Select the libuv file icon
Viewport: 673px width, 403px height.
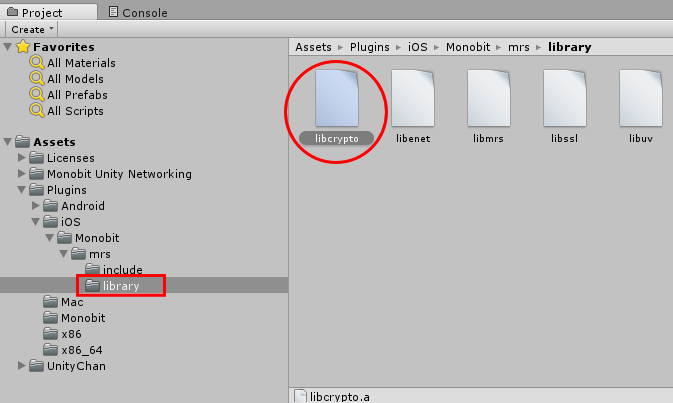tap(640, 98)
